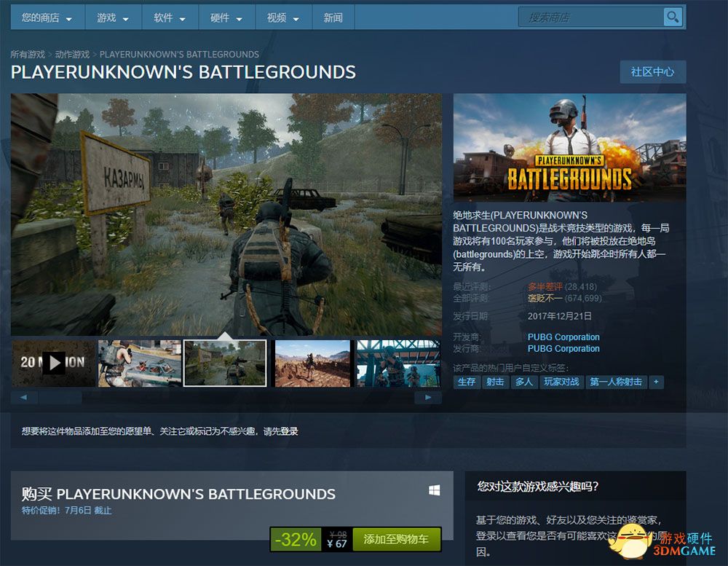Select the boat screenshot thumbnail

139,363
